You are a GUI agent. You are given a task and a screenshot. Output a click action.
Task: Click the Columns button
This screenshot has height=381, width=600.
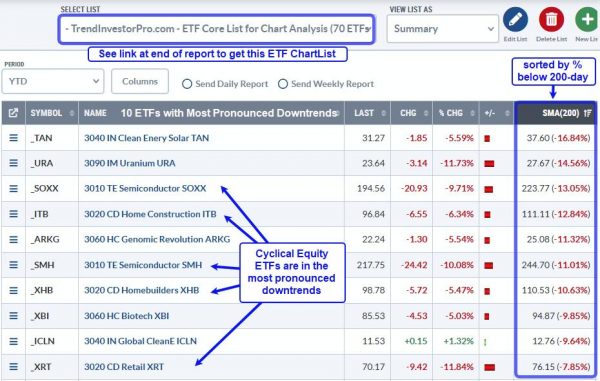click(140, 81)
